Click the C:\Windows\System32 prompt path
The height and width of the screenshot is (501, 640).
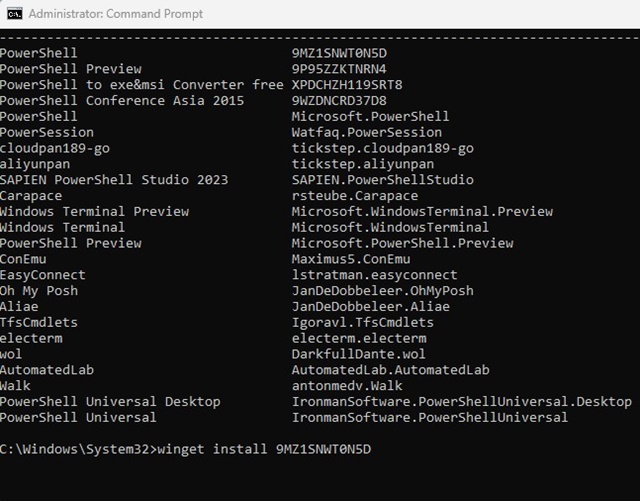78,449
